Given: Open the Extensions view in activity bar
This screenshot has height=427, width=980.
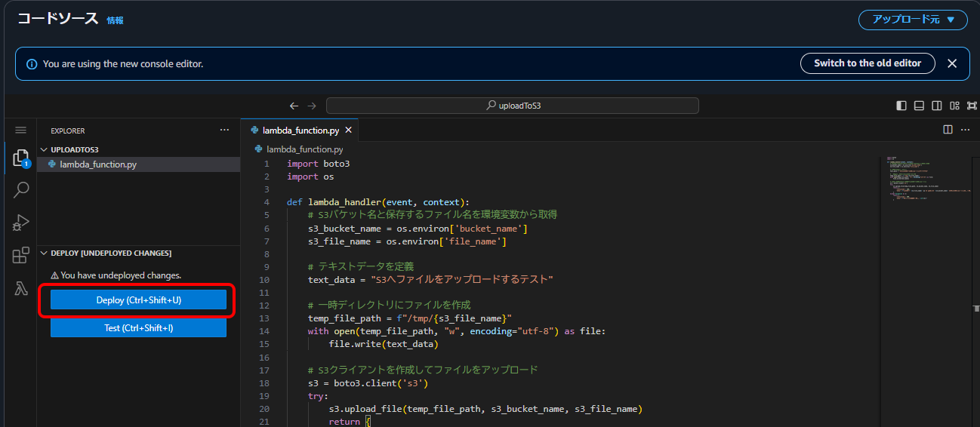Looking at the screenshot, I should point(21,255).
